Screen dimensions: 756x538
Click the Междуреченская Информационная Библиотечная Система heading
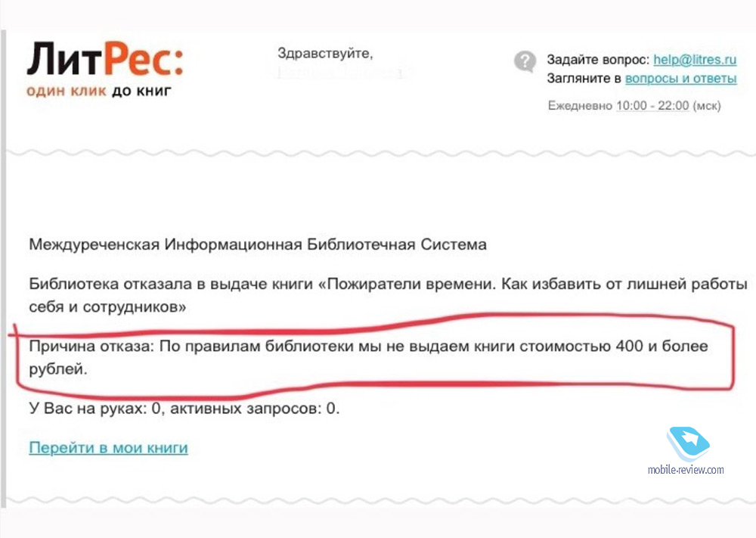pyautogui.click(x=258, y=244)
